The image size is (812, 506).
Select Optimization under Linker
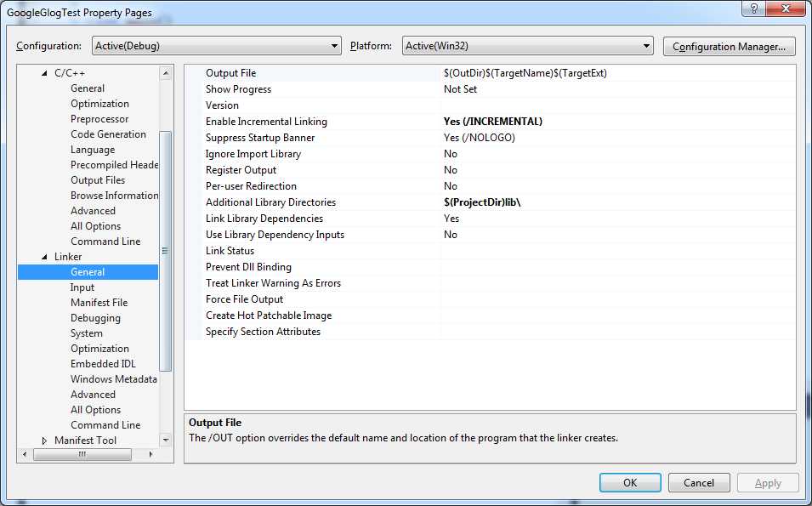tap(100, 349)
